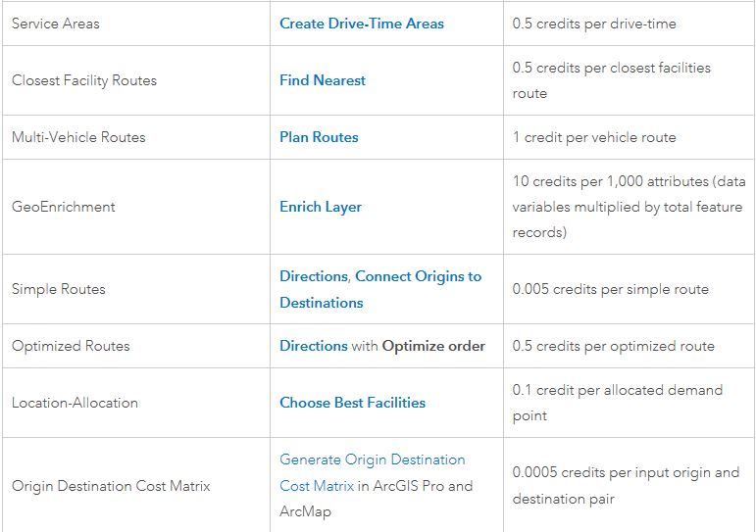The width and height of the screenshot is (756, 532).
Task: Open the Create Drive-Time Areas link
Action: click(x=361, y=23)
